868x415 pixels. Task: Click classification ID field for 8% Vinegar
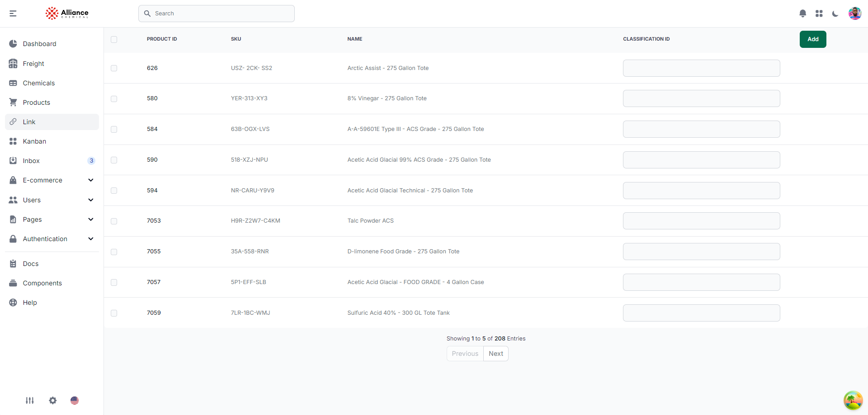(702, 98)
